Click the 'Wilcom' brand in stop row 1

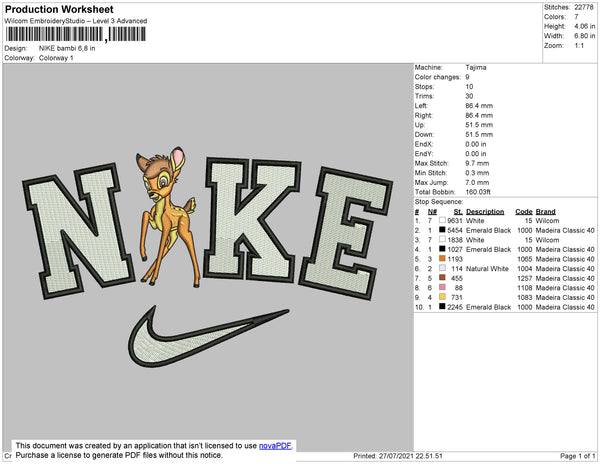point(547,221)
